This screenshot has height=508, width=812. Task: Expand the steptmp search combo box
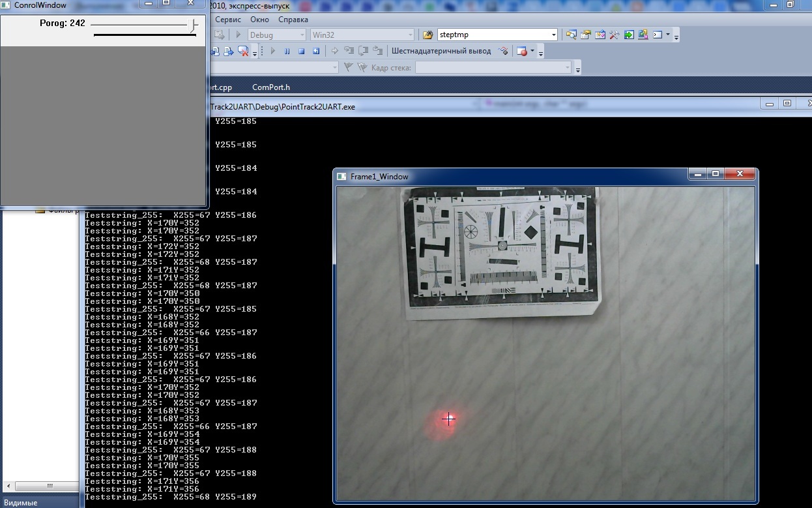tap(554, 35)
